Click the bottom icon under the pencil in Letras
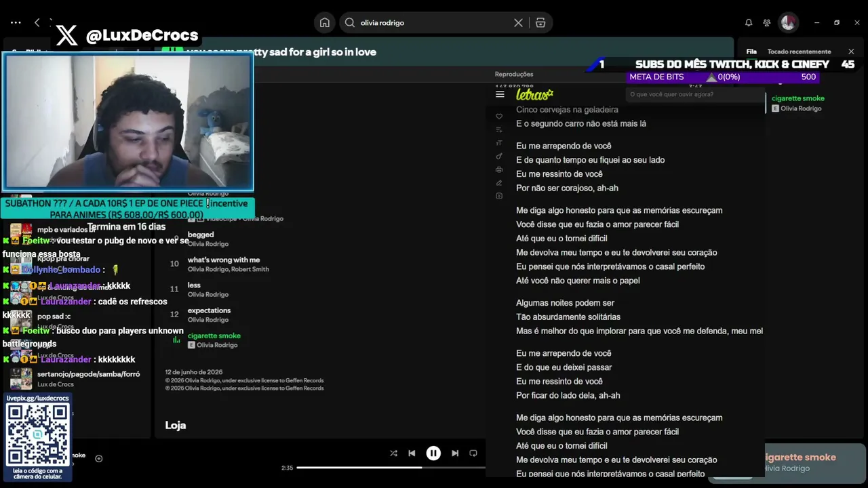868x488 pixels. pos(499,196)
